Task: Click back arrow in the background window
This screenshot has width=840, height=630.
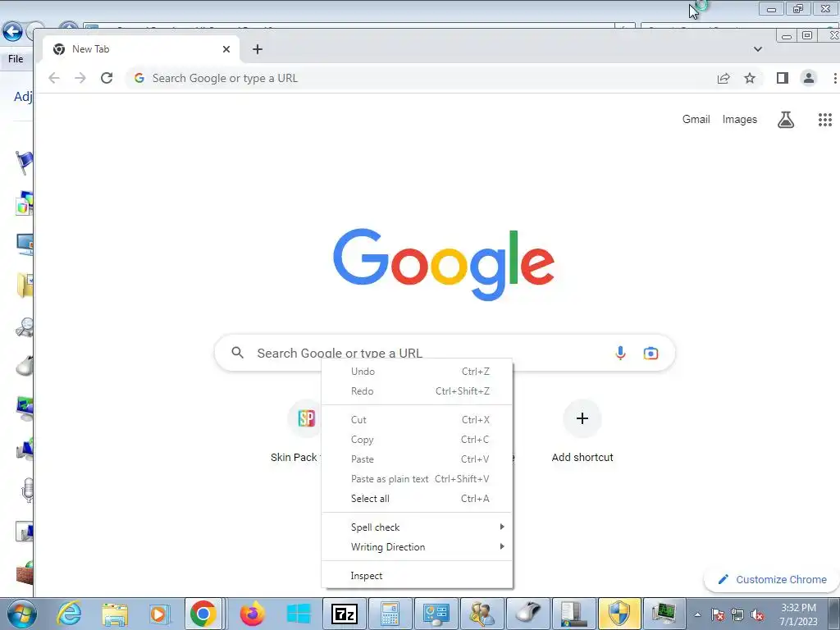Action: pos(12,32)
